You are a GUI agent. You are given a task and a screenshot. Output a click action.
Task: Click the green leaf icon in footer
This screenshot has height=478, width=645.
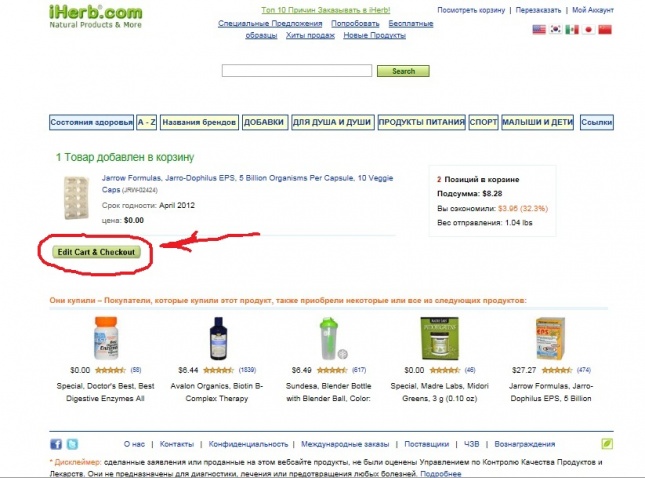click(607, 443)
